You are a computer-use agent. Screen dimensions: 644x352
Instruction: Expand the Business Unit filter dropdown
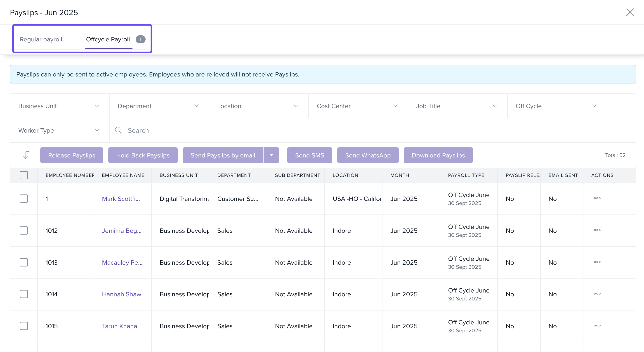point(59,106)
